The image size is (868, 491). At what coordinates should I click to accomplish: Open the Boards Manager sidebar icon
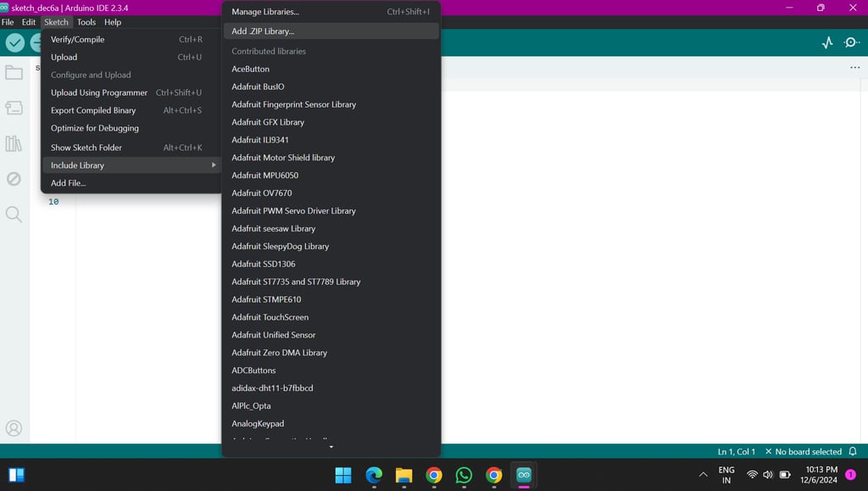(x=14, y=108)
